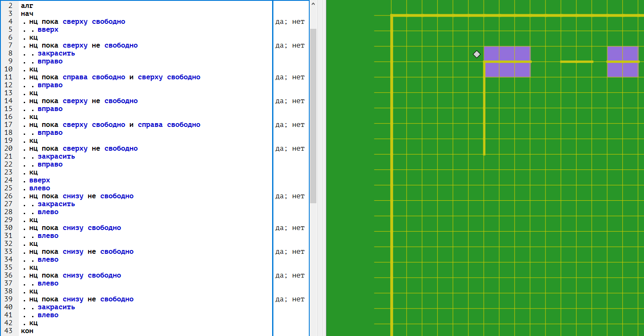Click the 'да; нет' margin note on line 4

[x=290, y=22]
